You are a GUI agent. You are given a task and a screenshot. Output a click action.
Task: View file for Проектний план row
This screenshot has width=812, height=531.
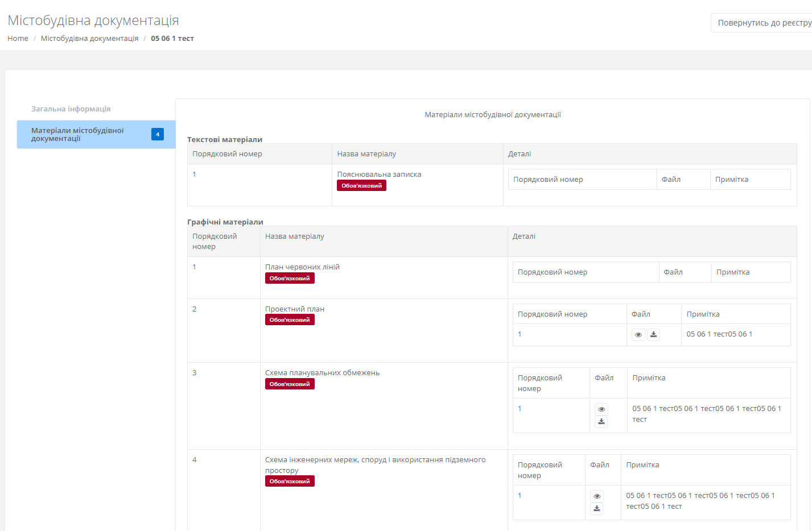(638, 335)
